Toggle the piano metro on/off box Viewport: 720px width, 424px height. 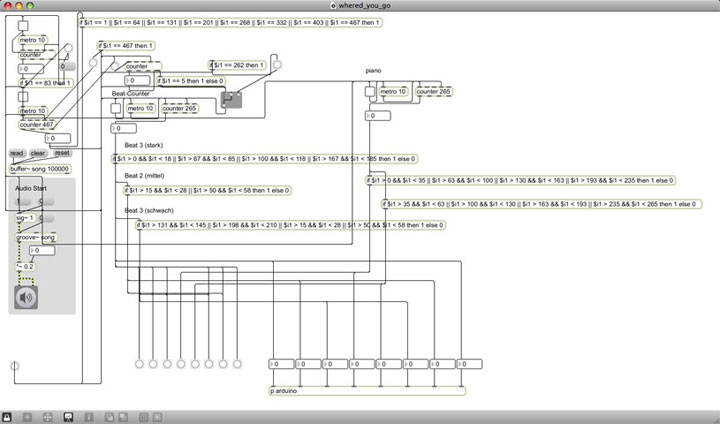click(369, 92)
